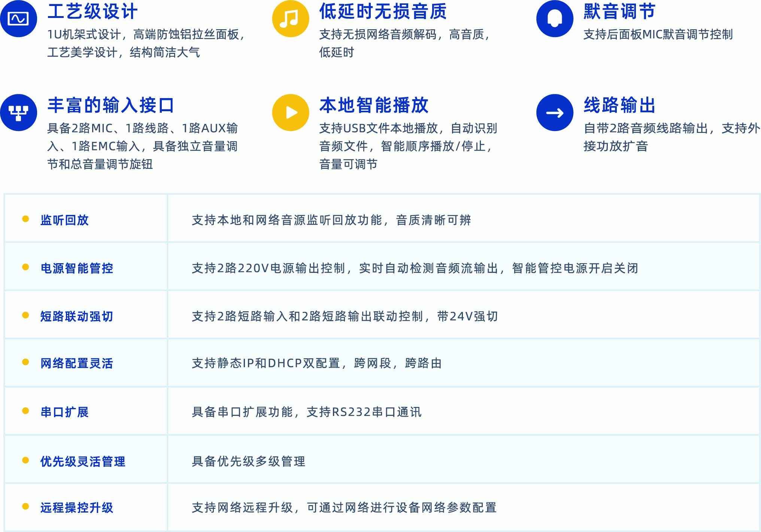Select the 短路联动强切 row label
Screen dimensions: 761x532
(77, 316)
